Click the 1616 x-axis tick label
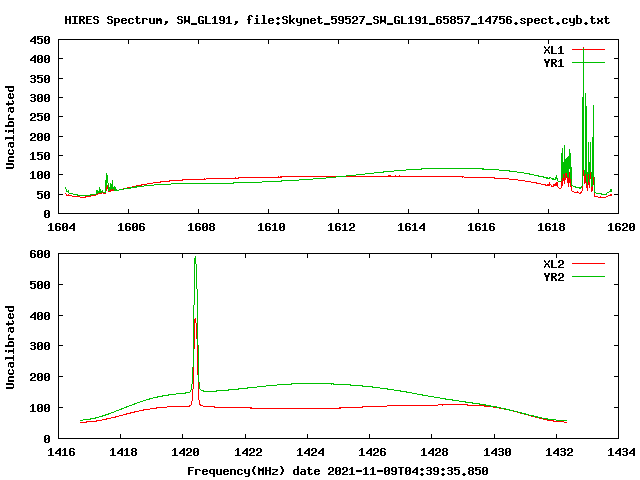Viewport: 640px width, 480px height. 481,227
